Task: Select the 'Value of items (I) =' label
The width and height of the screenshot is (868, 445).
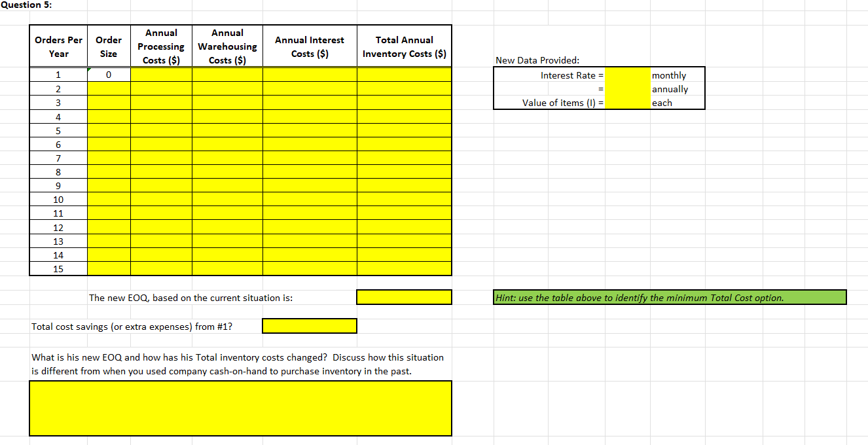Action: click(x=562, y=103)
